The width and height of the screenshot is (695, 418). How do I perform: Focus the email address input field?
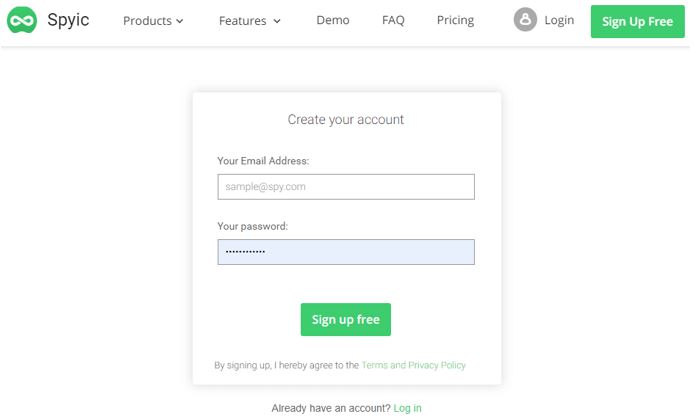346,187
